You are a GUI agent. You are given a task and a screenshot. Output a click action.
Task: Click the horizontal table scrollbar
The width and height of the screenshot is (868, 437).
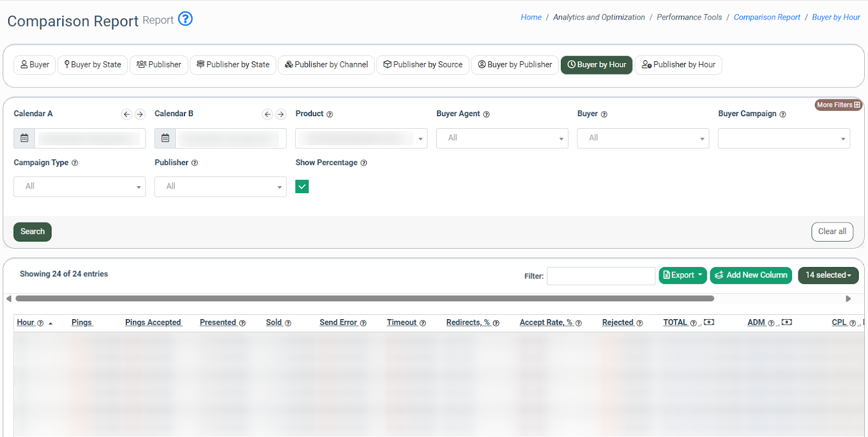coord(365,299)
